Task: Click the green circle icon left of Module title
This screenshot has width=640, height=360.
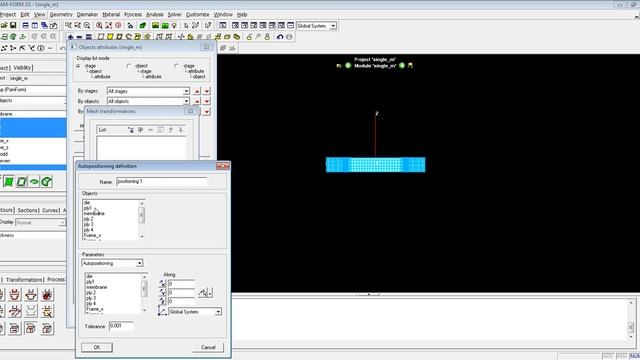Action: pos(348,65)
